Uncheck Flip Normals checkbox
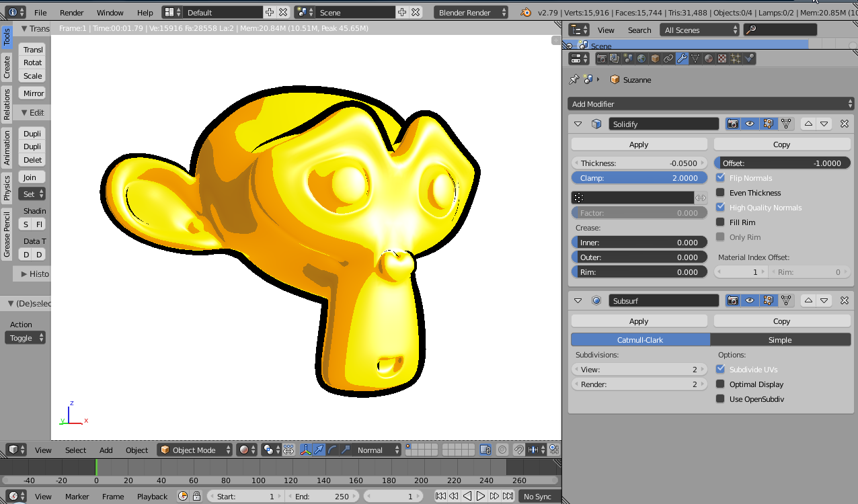This screenshot has width=858, height=504. (x=721, y=177)
